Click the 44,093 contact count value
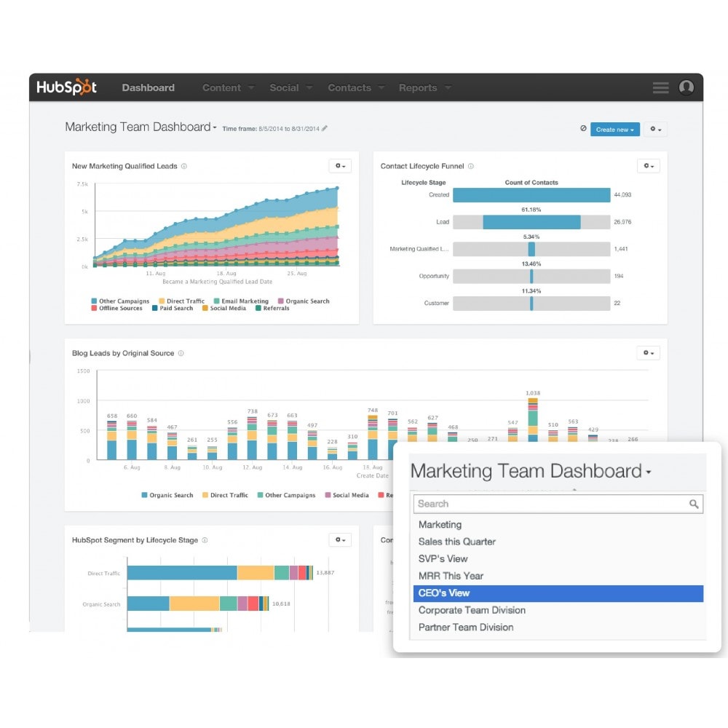 tap(622, 195)
